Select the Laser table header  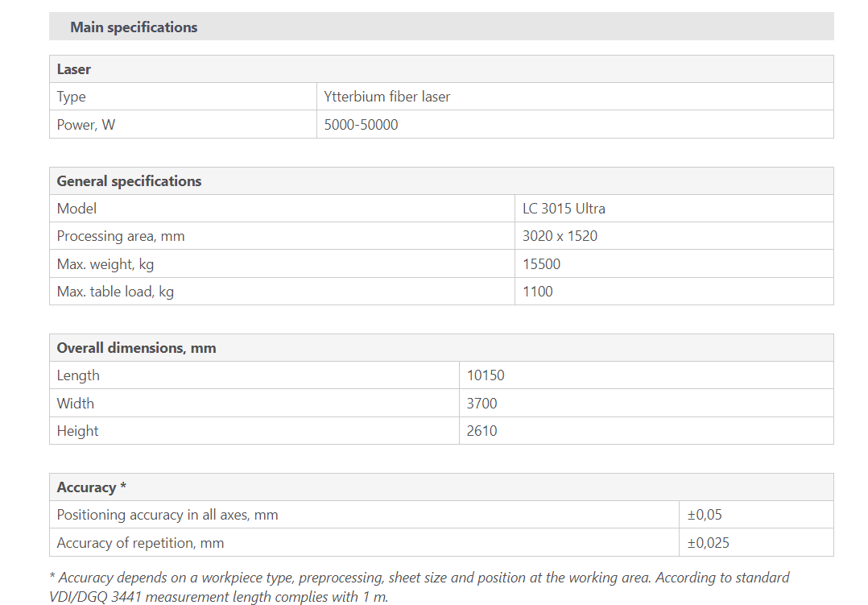coord(73,69)
